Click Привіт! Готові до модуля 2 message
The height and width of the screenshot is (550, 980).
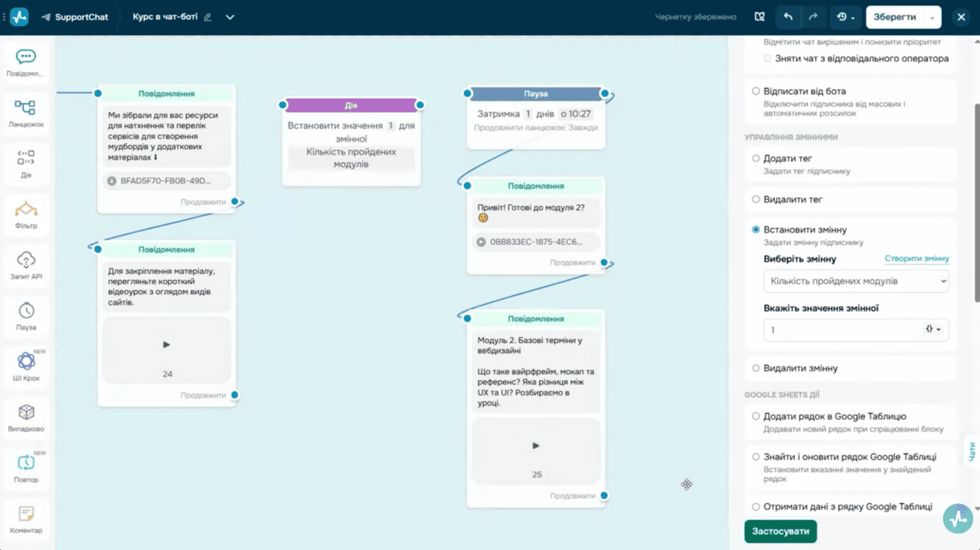[536, 212]
